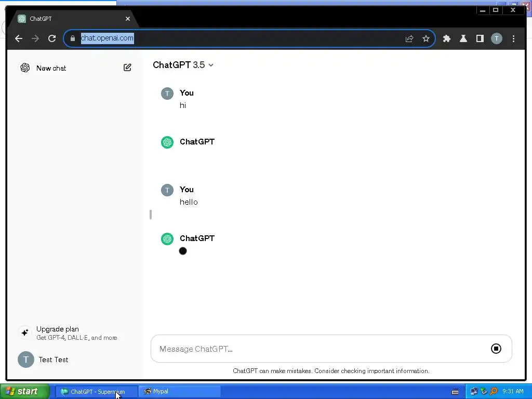Click the network computers tray icon
The image size is (532, 399).
(x=474, y=392)
